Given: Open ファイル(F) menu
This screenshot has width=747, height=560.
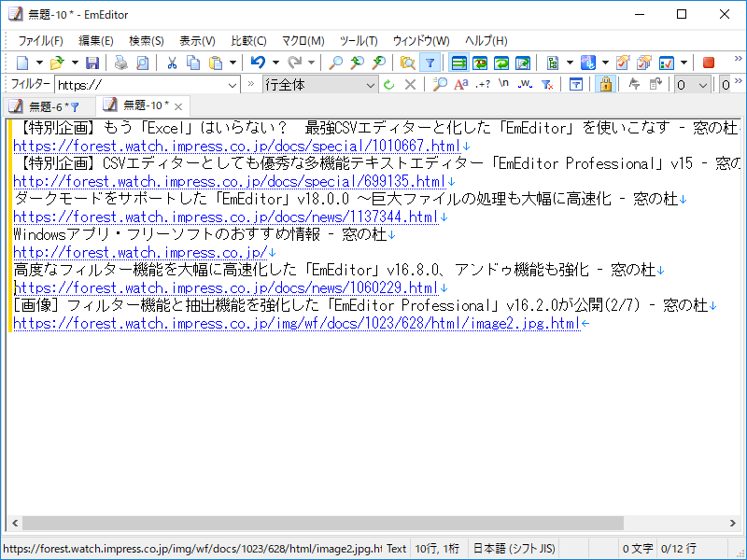Looking at the screenshot, I should pos(40,41).
